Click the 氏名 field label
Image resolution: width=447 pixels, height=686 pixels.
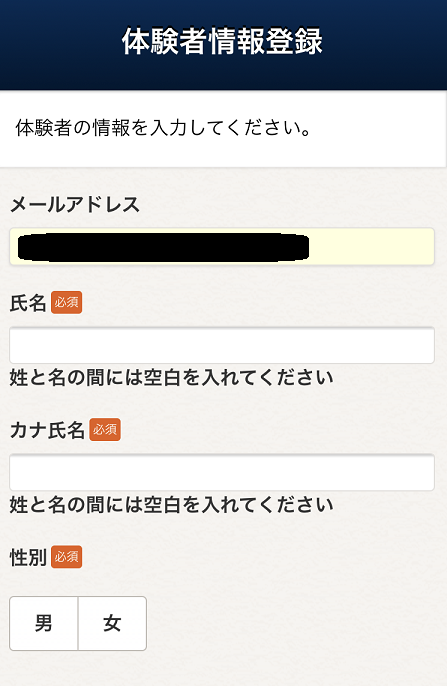28,303
